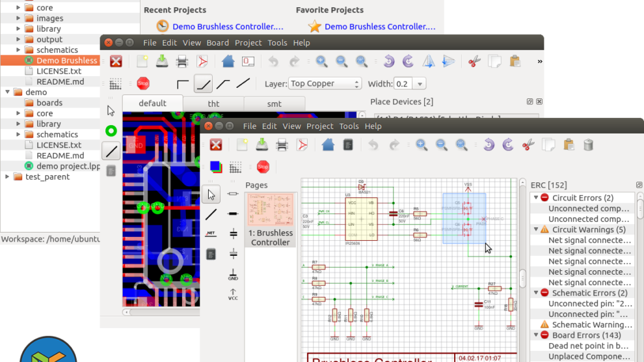Click the Stop/Abort icon in schematic toolbar
Image resolution: width=644 pixels, height=362 pixels.
[x=263, y=167]
